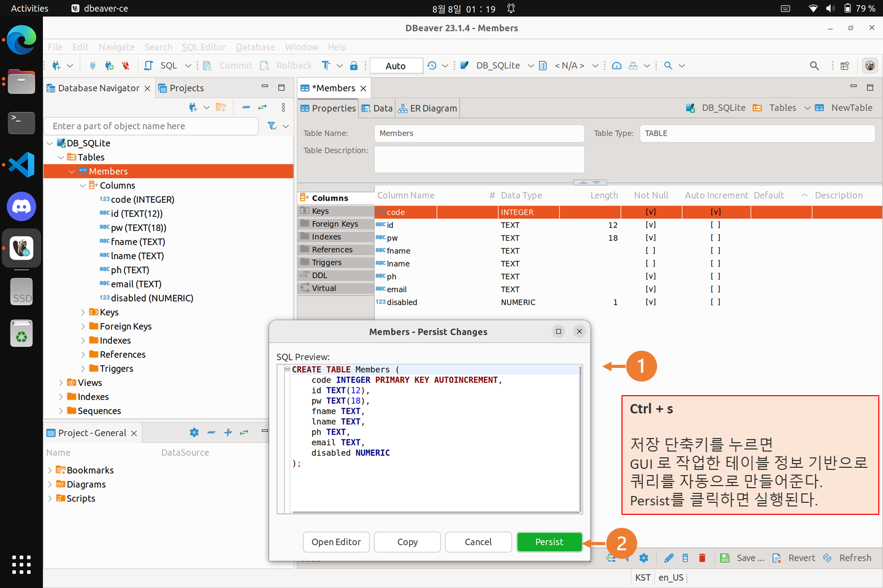Open the Terminal from the dock
Image resolution: width=883 pixels, height=588 pixels.
[x=21, y=123]
